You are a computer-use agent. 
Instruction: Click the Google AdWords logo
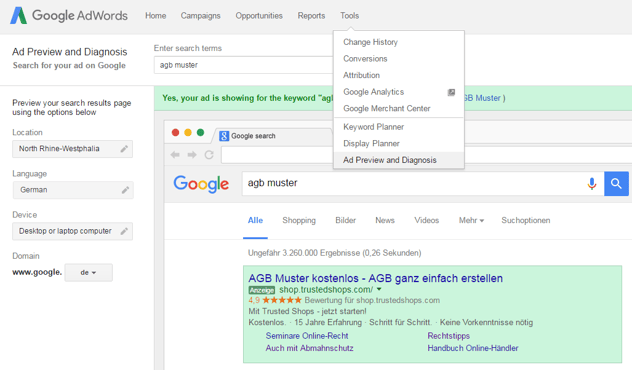point(69,16)
